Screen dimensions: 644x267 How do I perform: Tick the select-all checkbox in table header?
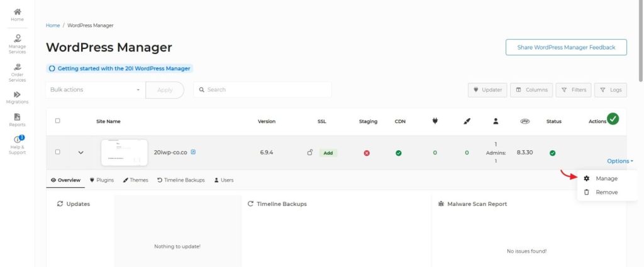[57, 121]
